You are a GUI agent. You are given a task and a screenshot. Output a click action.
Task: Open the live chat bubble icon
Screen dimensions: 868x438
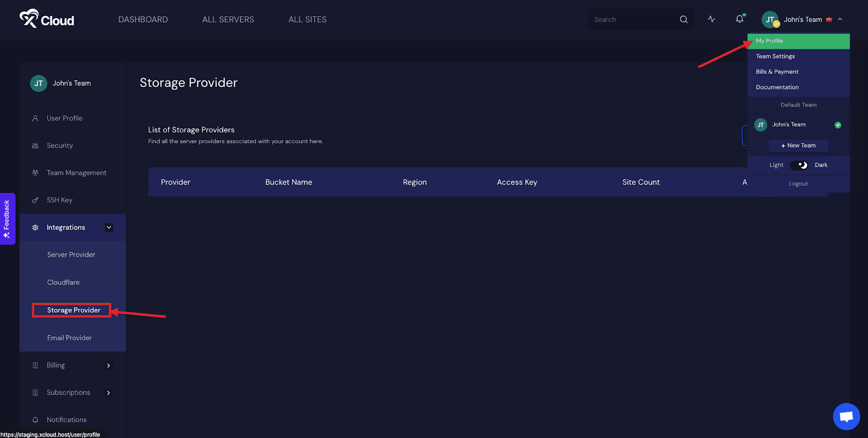point(846,416)
